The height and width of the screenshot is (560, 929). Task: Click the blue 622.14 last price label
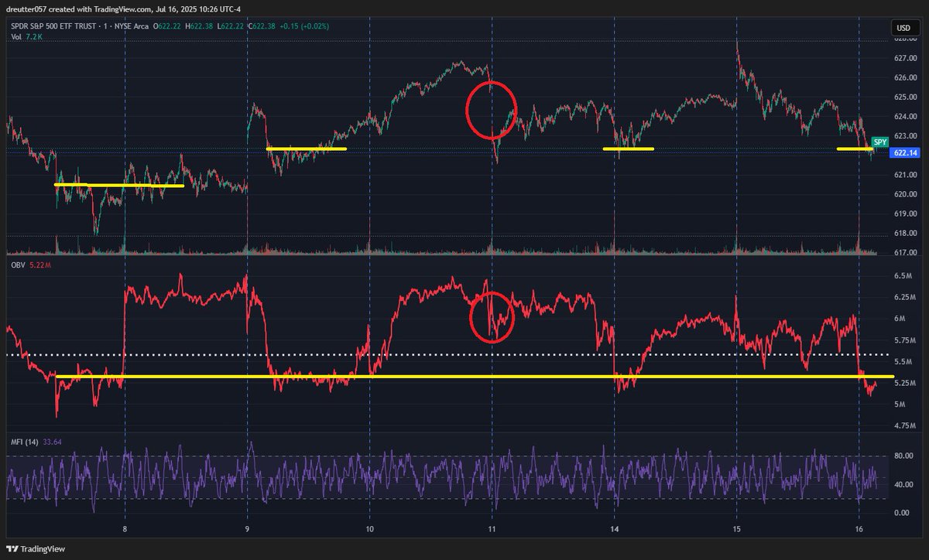point(904,153)
